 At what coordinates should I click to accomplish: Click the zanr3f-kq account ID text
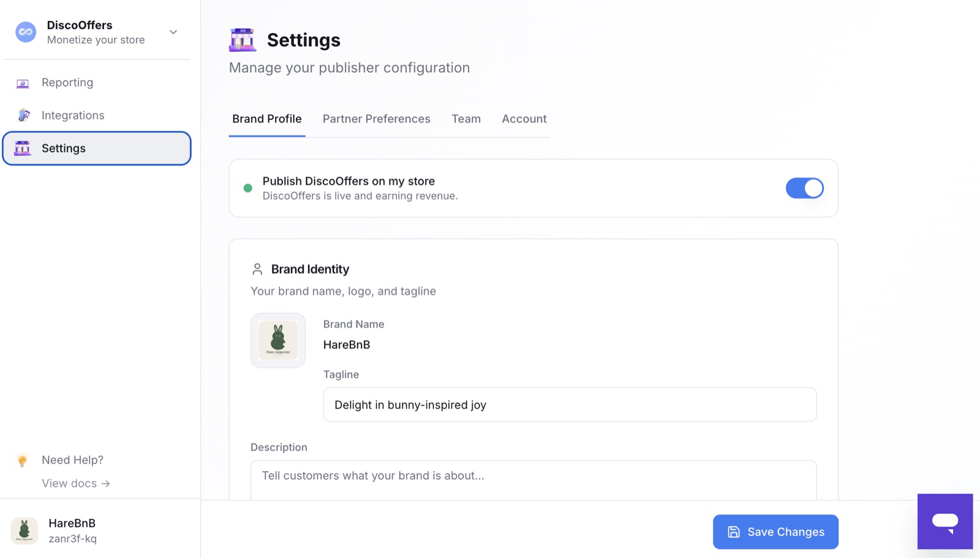click(x=73, y=538)
